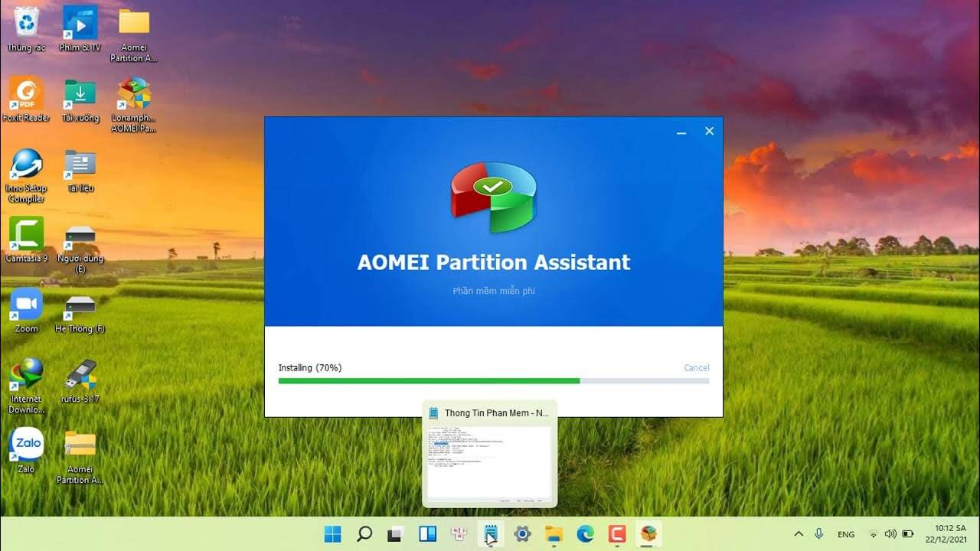
Task: Launch Zoom from desktop
Action: (26, 310)
